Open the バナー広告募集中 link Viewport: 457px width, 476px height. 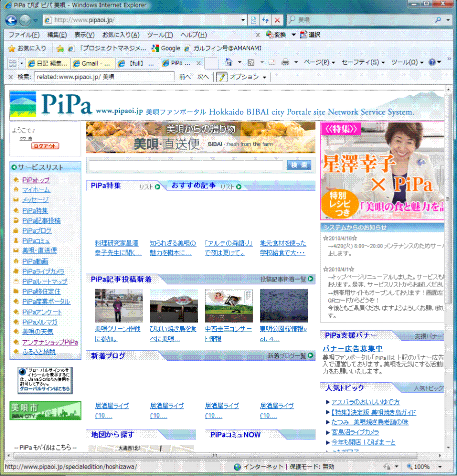[352, 349]
